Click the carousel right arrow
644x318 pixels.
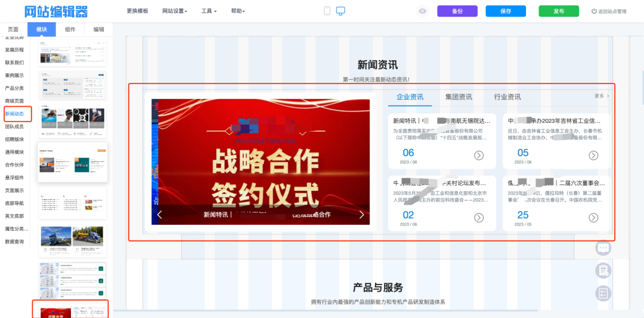coord(361,215)
